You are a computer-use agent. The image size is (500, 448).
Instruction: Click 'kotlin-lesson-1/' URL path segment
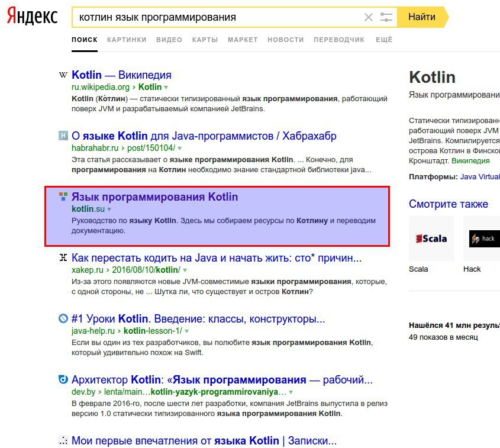click(x=153, y=331)
